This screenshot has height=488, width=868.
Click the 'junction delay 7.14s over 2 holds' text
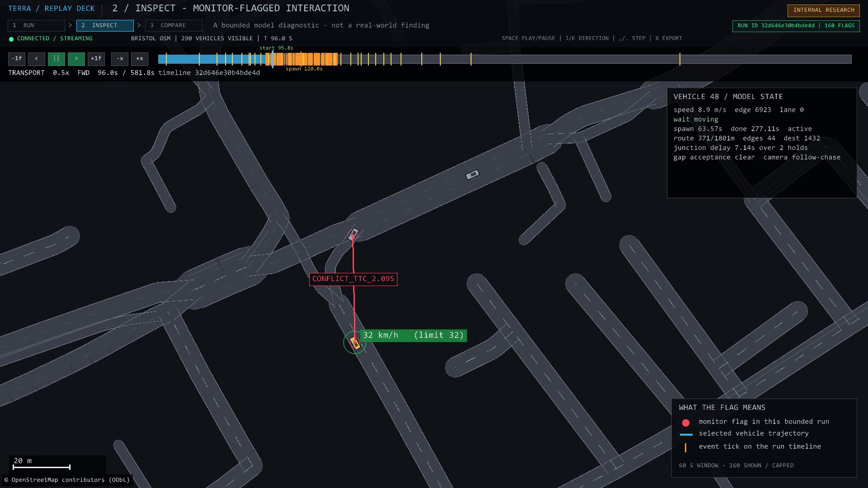(741, 148)
